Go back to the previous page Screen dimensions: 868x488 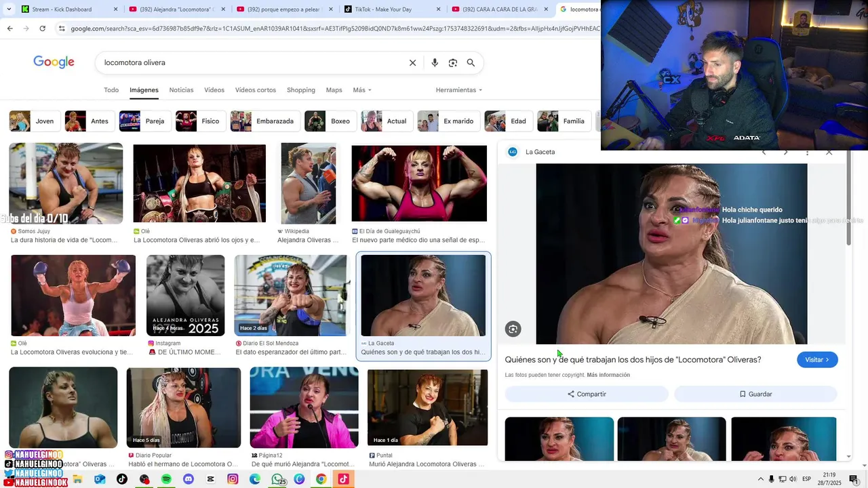point(9,28)
